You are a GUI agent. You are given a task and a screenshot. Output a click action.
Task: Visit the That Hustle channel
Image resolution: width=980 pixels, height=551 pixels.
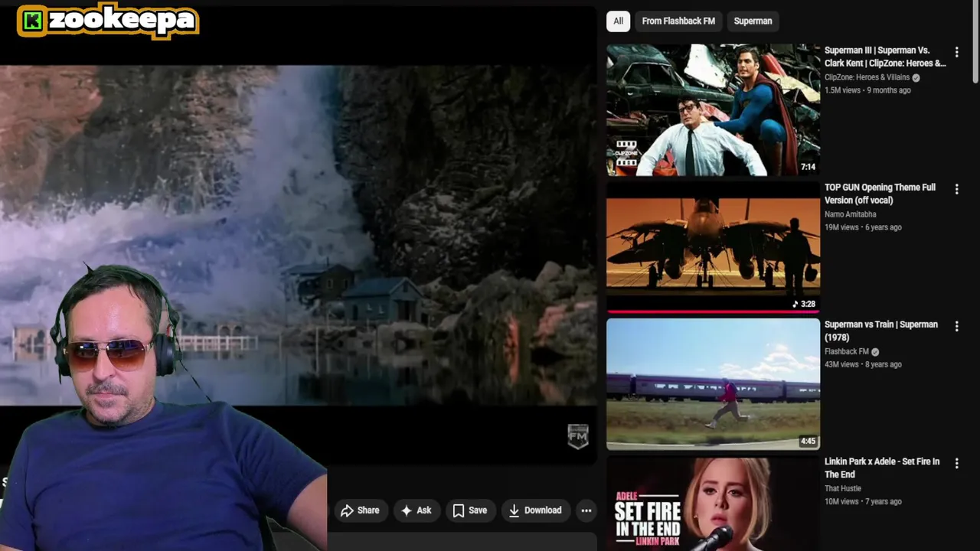point(843,488)
